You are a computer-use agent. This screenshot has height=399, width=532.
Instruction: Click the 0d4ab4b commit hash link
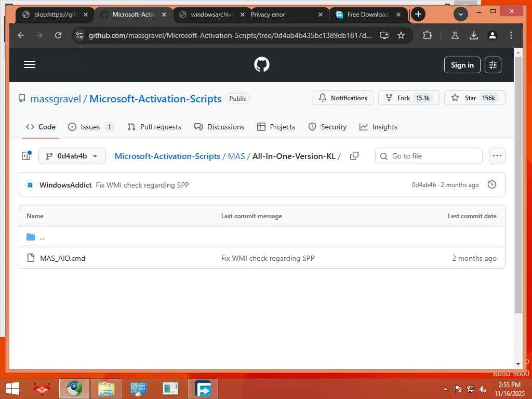click(424, 185)
